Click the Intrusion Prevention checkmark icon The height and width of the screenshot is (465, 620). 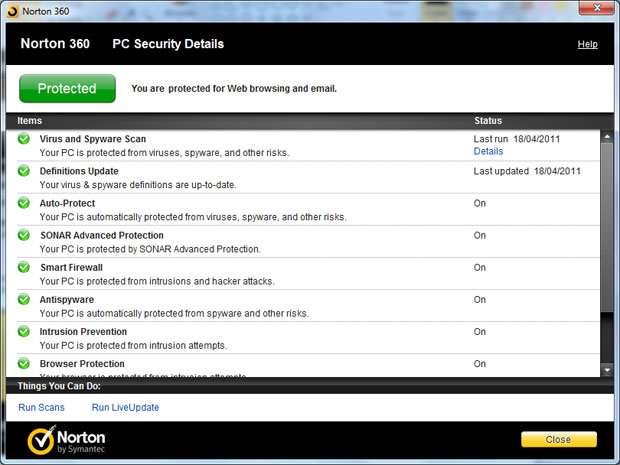click(x=24, y=331)
